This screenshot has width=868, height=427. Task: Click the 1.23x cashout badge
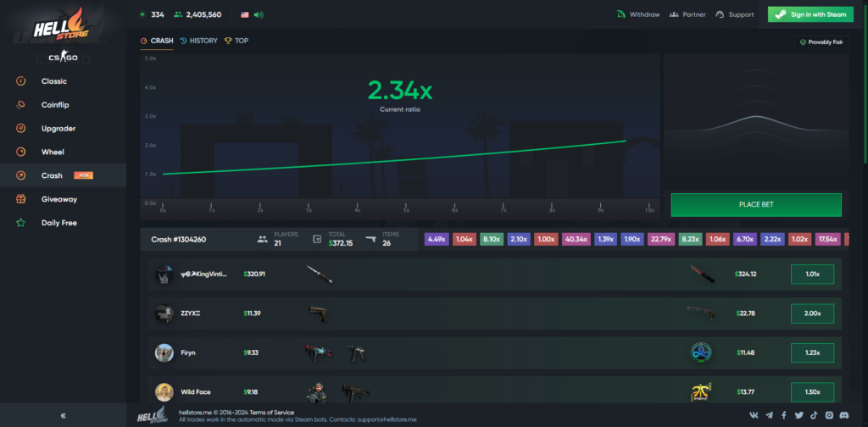tap(812, 352)
